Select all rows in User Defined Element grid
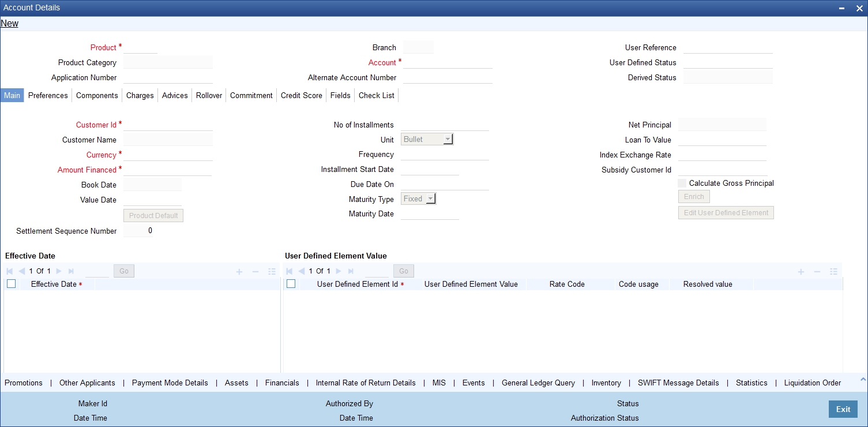Screen dimensions: 868x427 point(291,284)
